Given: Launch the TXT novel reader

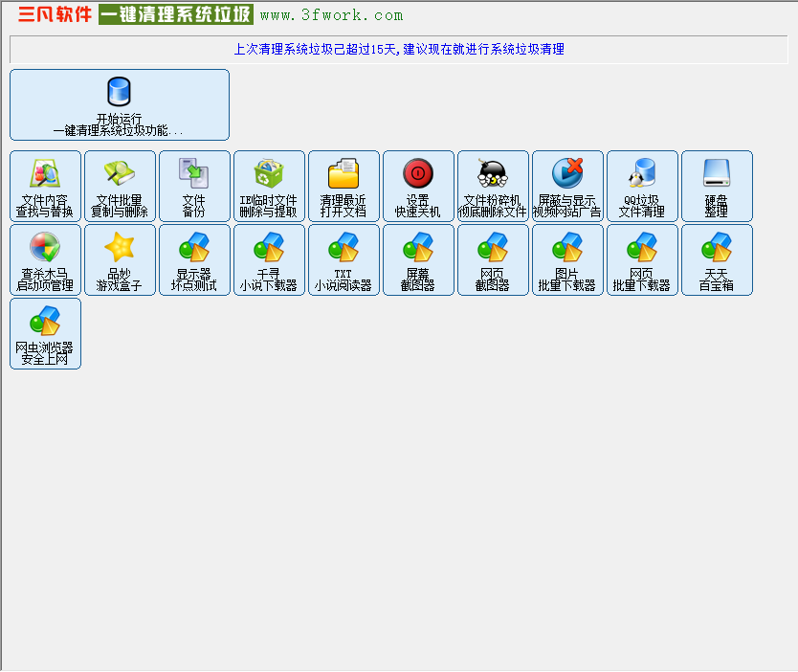Looking at the screenshot, I should tap(343, 259).
